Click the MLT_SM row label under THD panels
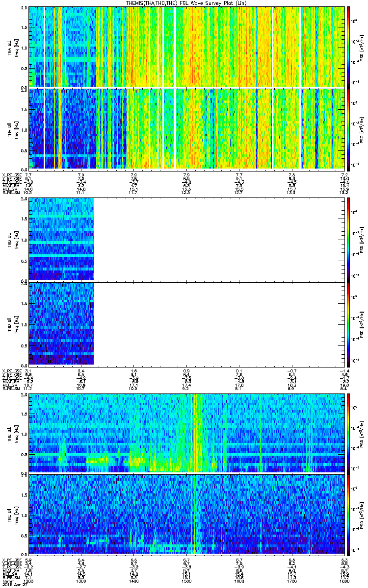Image resolution: width=368 pixels, height=588 pixels. tap(9, 386)
